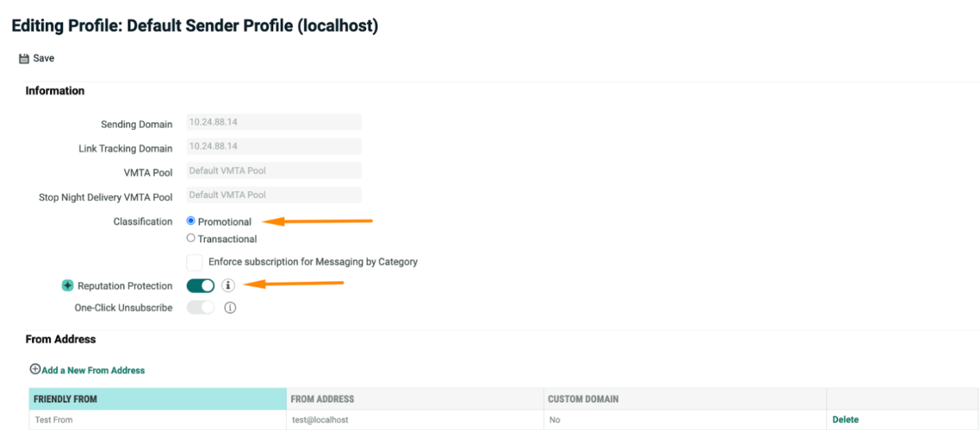Image resolution: width=980 pixels, height=430 pixels.
Task: Open the VMTA Pool field
Action: coord(274,170)
